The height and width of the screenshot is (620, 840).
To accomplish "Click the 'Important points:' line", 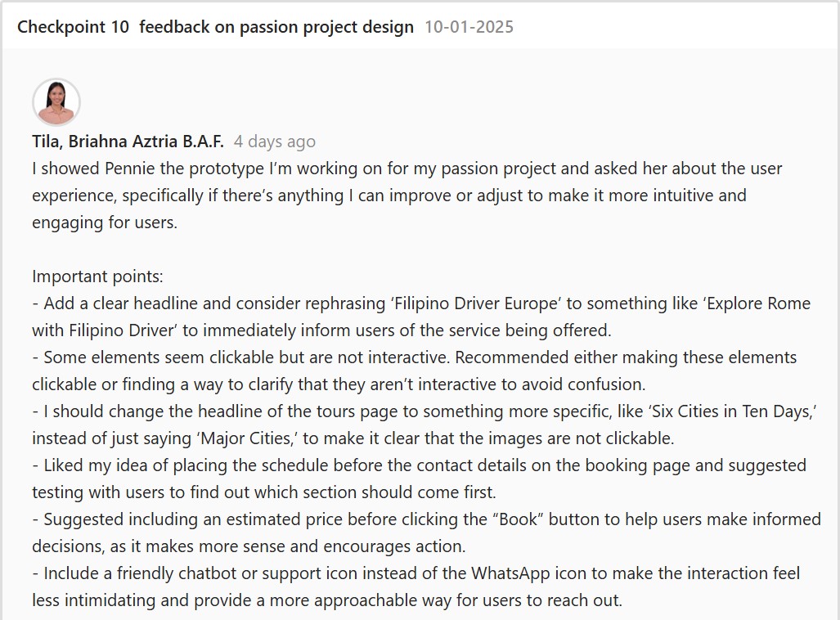I will click(97, 276).
